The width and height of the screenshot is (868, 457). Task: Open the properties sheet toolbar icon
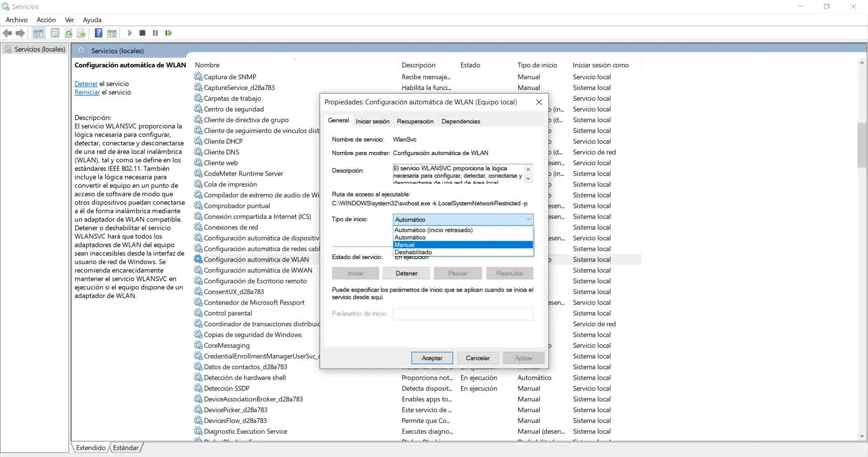click(55, 33)
